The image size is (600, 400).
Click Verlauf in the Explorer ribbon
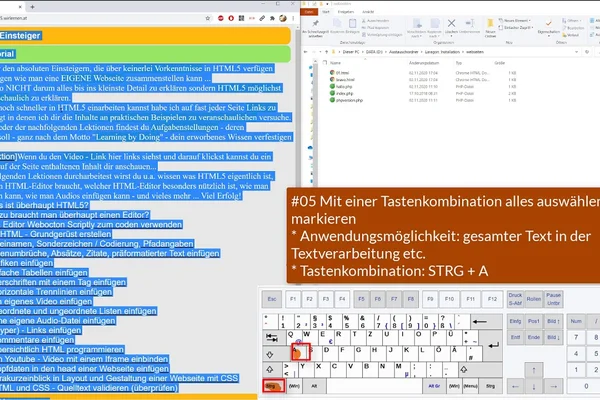coord(571,35)
